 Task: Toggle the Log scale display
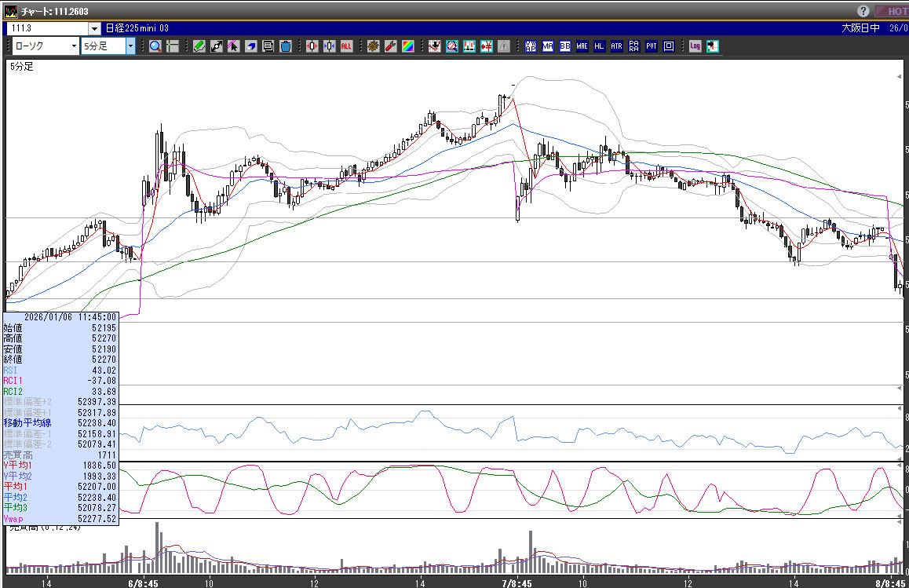pyautogui.click(x=695, y=46)
